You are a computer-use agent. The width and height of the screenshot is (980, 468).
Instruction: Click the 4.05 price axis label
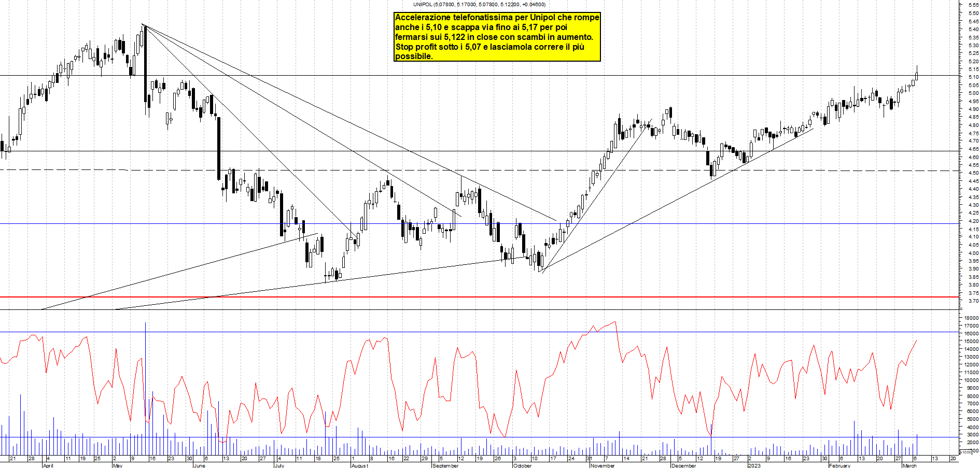tap(973, 245)
